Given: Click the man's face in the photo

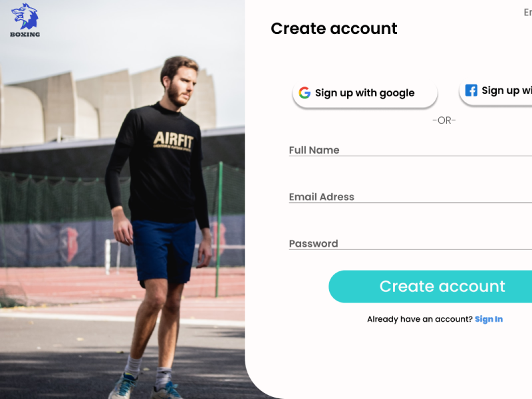Looking at the screenshot, I should (182, 85).
